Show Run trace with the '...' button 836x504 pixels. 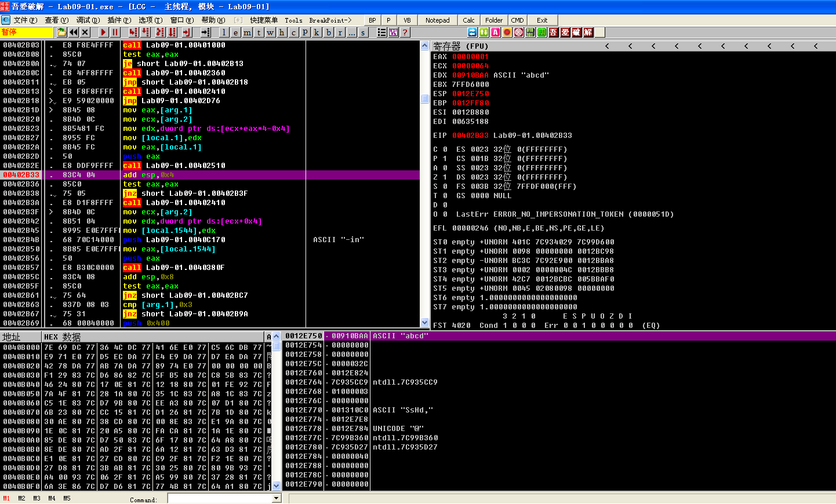point(352,32)
